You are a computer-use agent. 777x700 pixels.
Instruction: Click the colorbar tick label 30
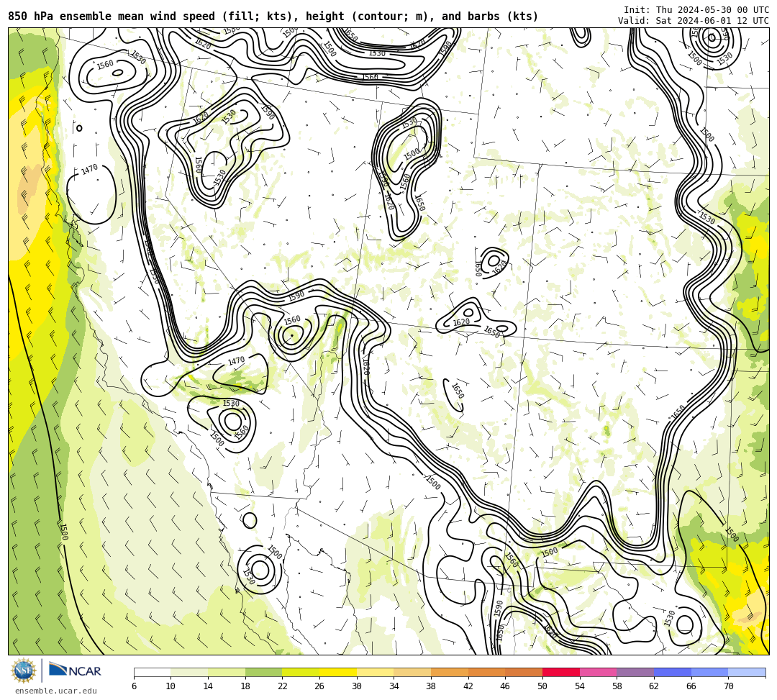click(x=357, y=686)
